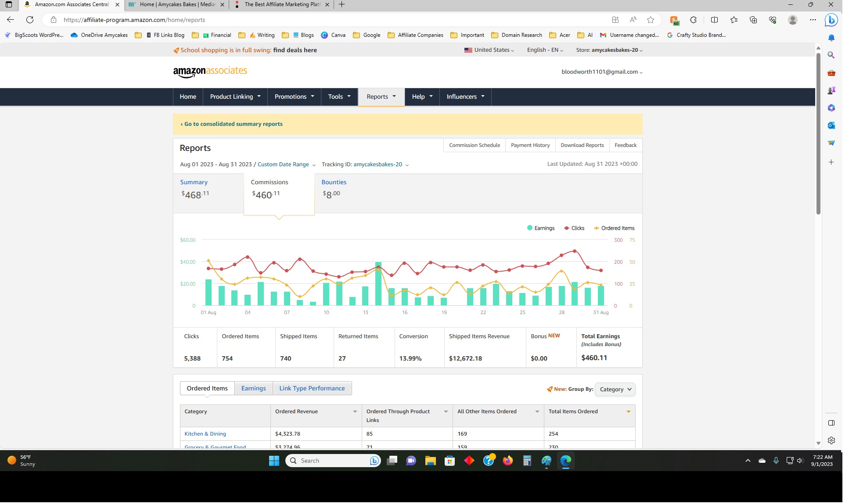Open favorites list icon
Viewport: 856px width, 504px height.
coord(734,20)
